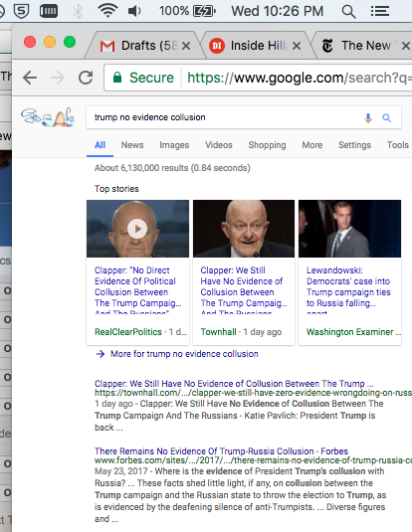The height and width of the screenshot is (532, 412).
Task: Click the Washington Examiner source label
Action: point(350,332)
